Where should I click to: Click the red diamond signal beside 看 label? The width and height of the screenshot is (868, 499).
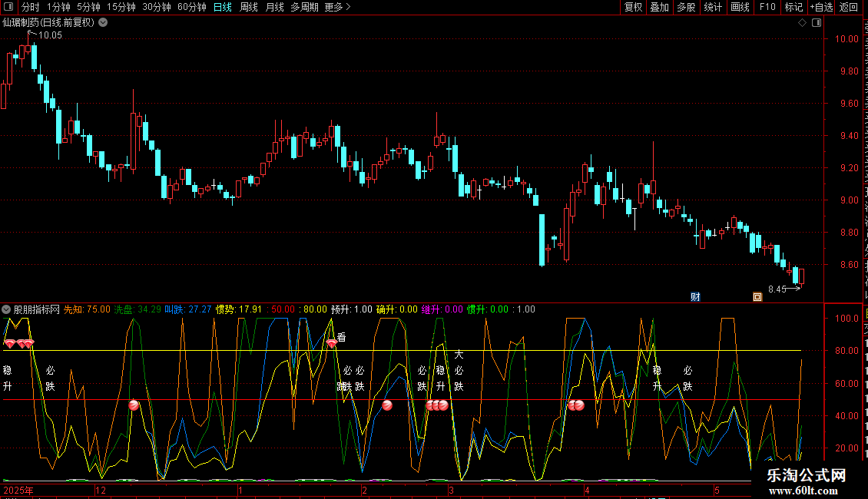pyautogui.click(x=331, y=344)
